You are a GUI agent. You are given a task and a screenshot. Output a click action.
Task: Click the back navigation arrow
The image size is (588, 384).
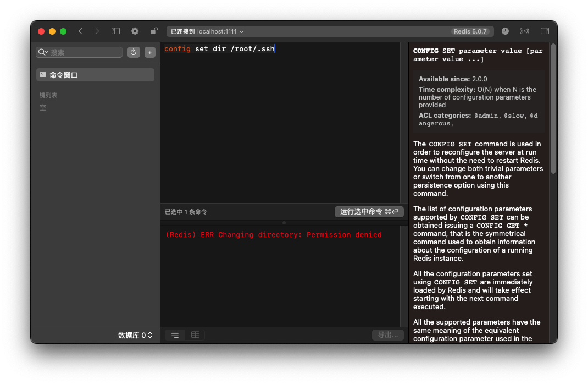coord(80,31)
